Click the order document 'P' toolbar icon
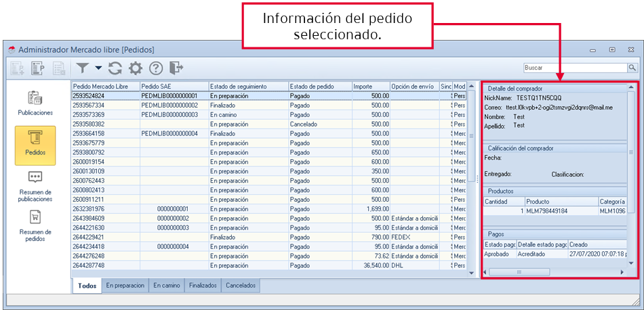 click(x=38, y=68)
